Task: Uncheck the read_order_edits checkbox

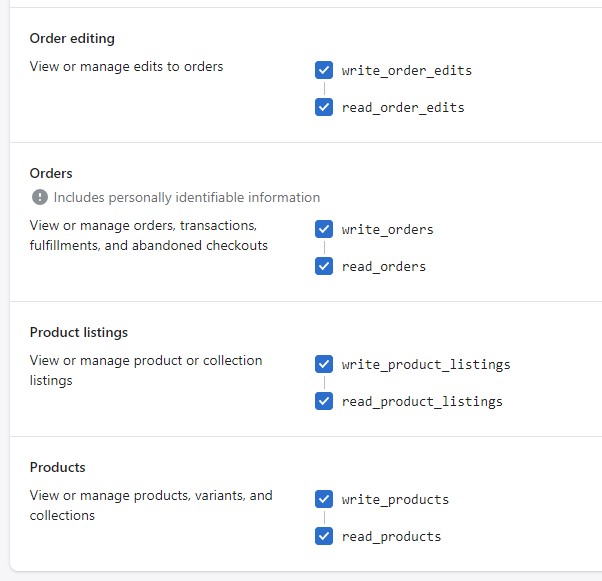Action: pos(324,107)
